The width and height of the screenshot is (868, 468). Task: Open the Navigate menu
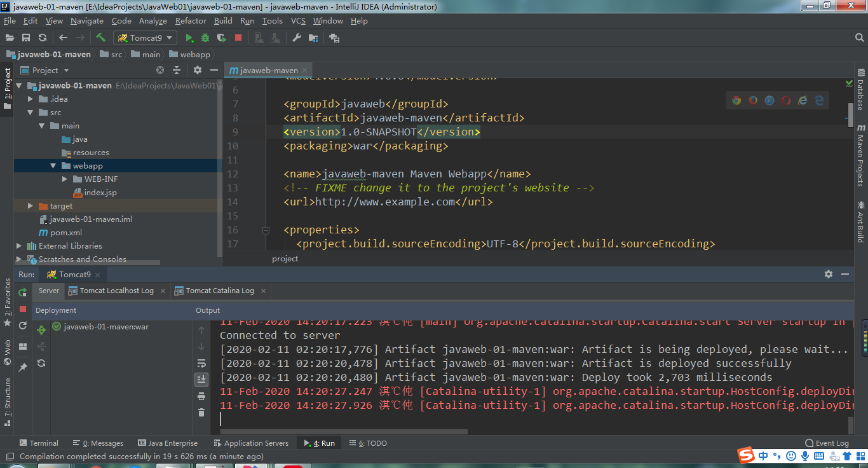tap(86, 21)
